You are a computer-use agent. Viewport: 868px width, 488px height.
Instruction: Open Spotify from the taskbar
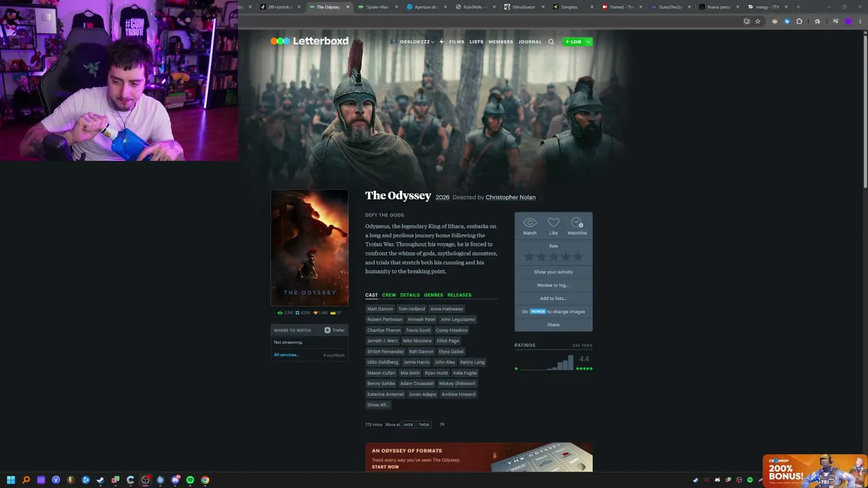coord(190,480)
